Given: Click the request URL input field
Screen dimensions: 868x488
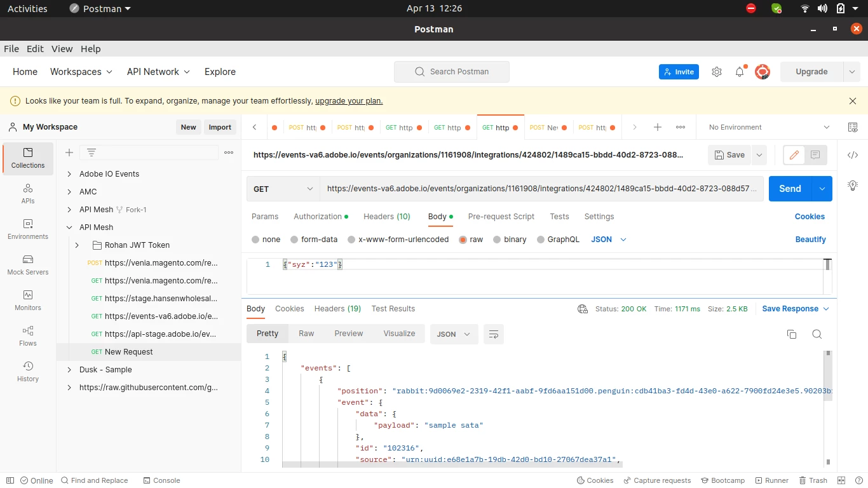Looking at the screenshot, I should (541, 189).
